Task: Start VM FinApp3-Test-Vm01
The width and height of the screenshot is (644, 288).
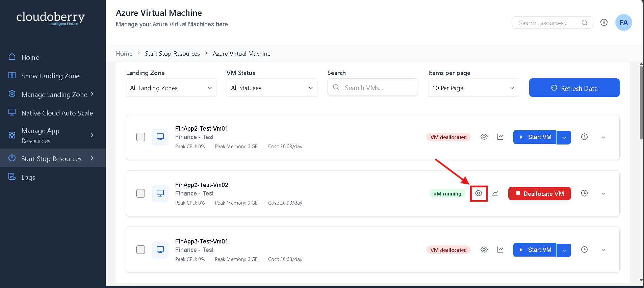Action: click(x=535, y=250)
